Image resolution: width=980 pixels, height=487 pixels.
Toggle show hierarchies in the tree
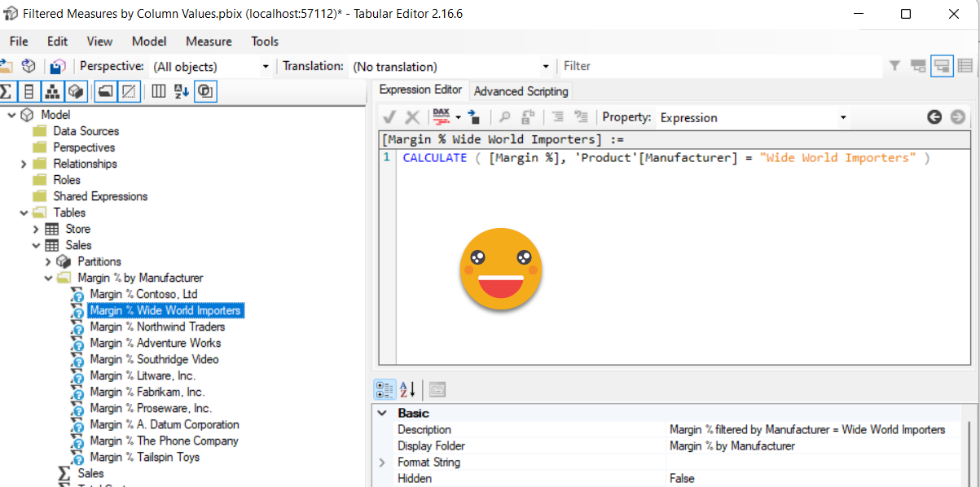click(x=52, y=91)
